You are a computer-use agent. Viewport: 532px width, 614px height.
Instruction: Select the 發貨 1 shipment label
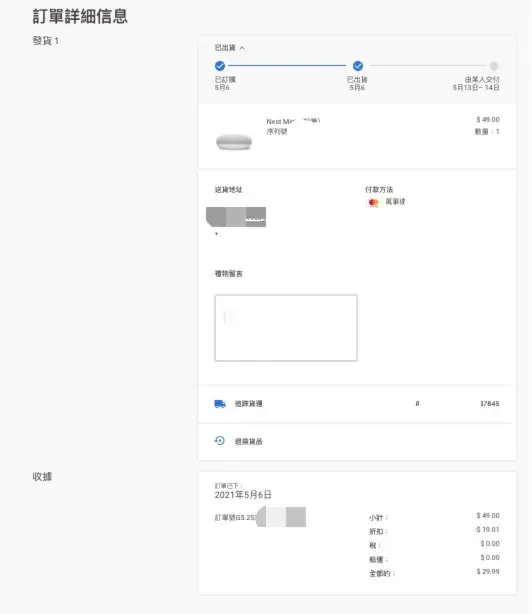coord(46,41)
